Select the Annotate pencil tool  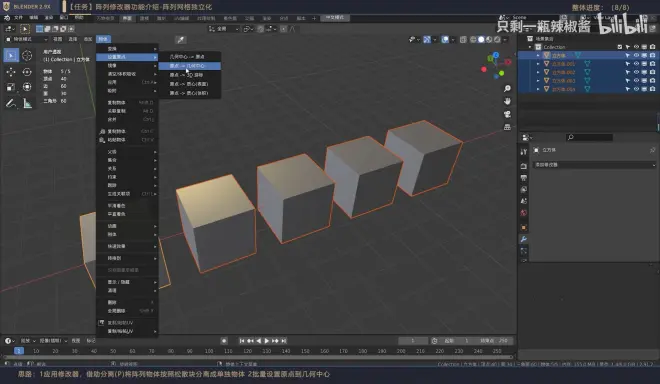coord(11,103)
